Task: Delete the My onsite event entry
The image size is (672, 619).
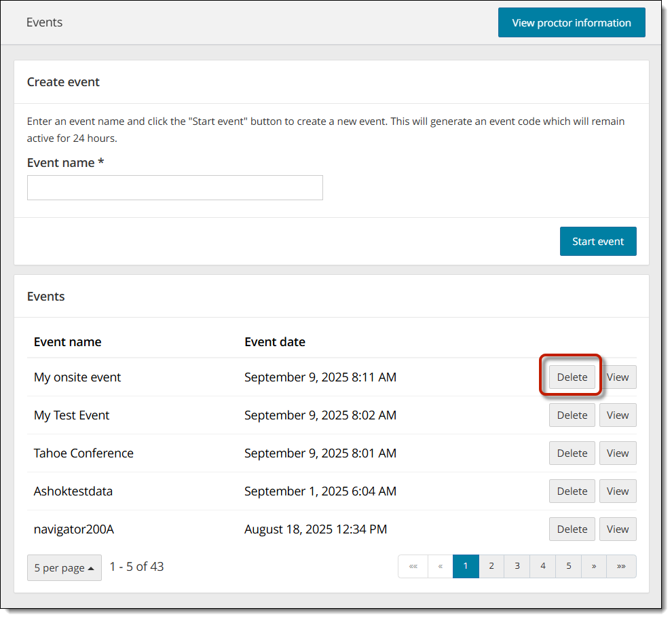Action: point(572,377)
